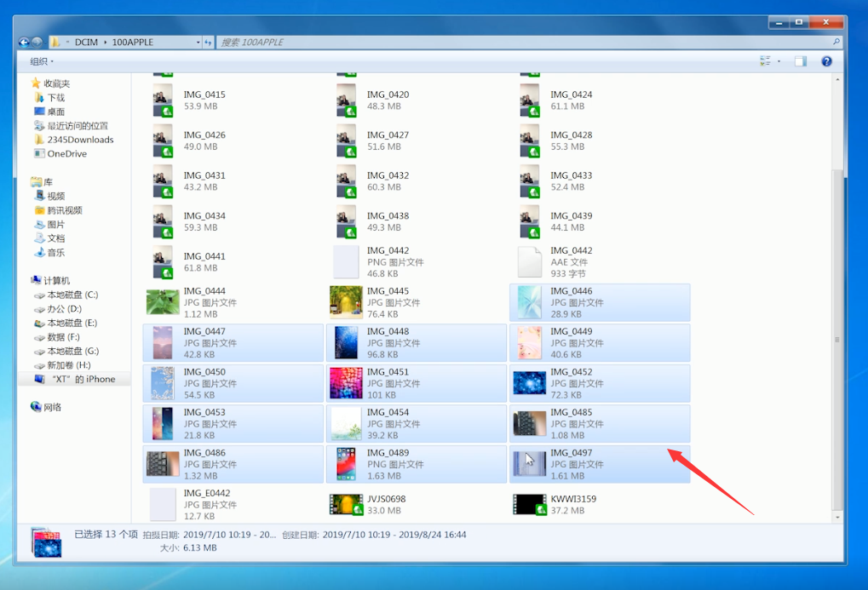
Task: Click the search magnifier icon
Action: 836,42
